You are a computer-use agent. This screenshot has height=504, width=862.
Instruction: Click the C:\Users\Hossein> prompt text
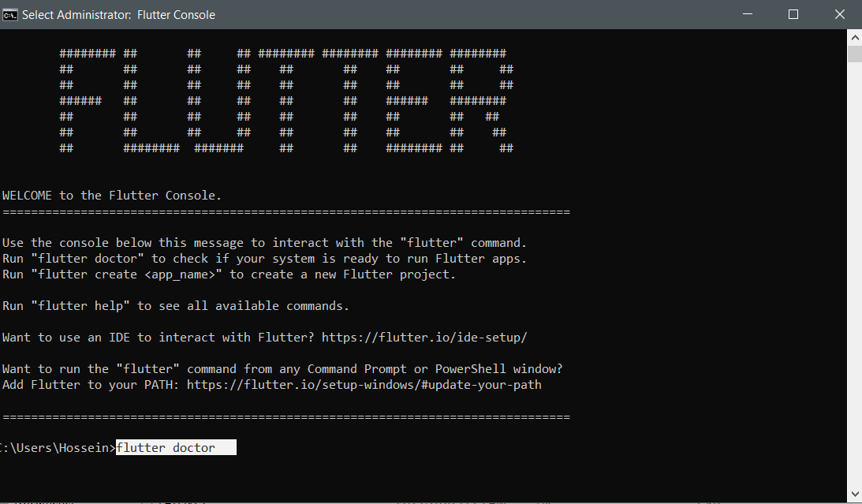(x=57, y=448)
